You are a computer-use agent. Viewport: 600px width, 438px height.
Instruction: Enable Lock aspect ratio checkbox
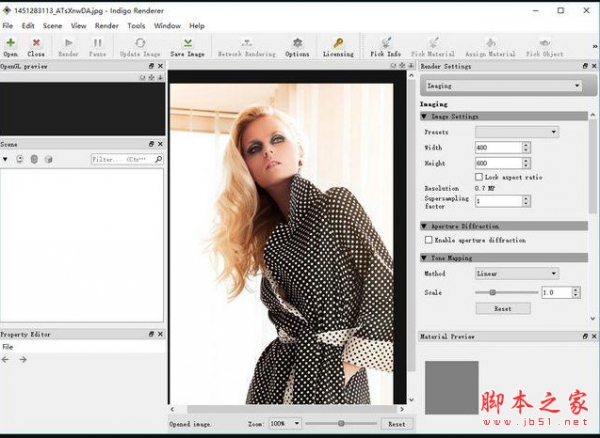pyautogui.click(x=479, y=177)
